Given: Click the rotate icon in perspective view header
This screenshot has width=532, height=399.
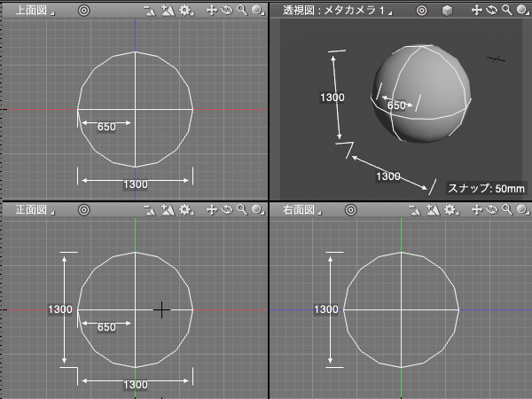Looking at the screenshot, I should (x=491, y=11).
